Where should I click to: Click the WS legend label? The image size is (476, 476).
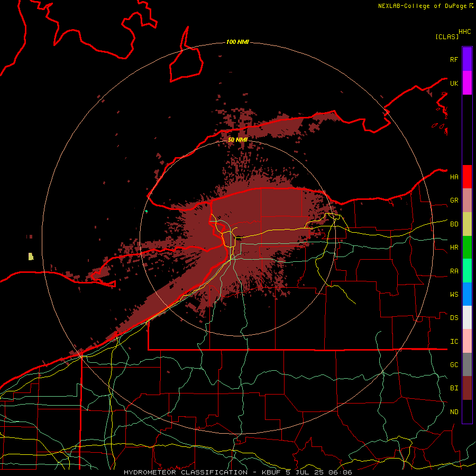point(454,295)
